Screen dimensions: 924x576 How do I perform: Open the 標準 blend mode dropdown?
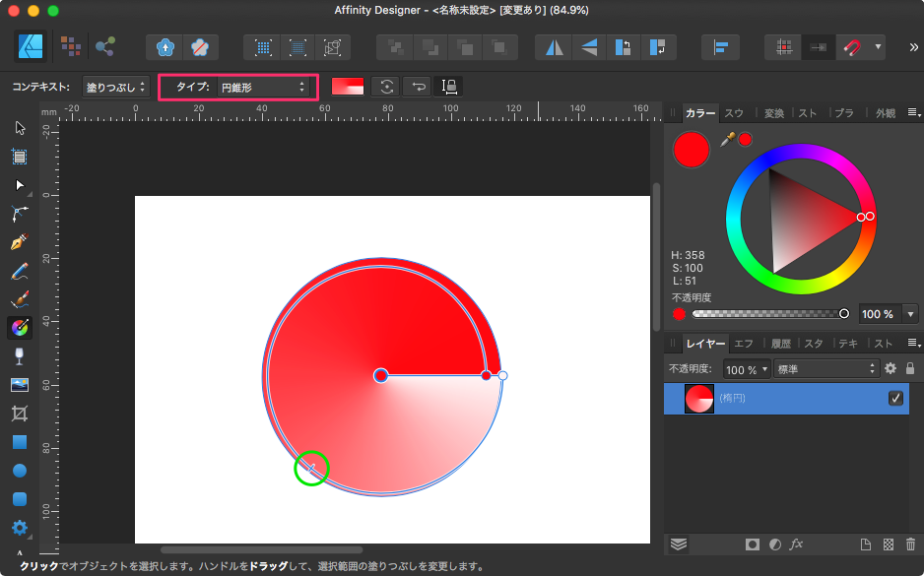(x=825, y=369)
